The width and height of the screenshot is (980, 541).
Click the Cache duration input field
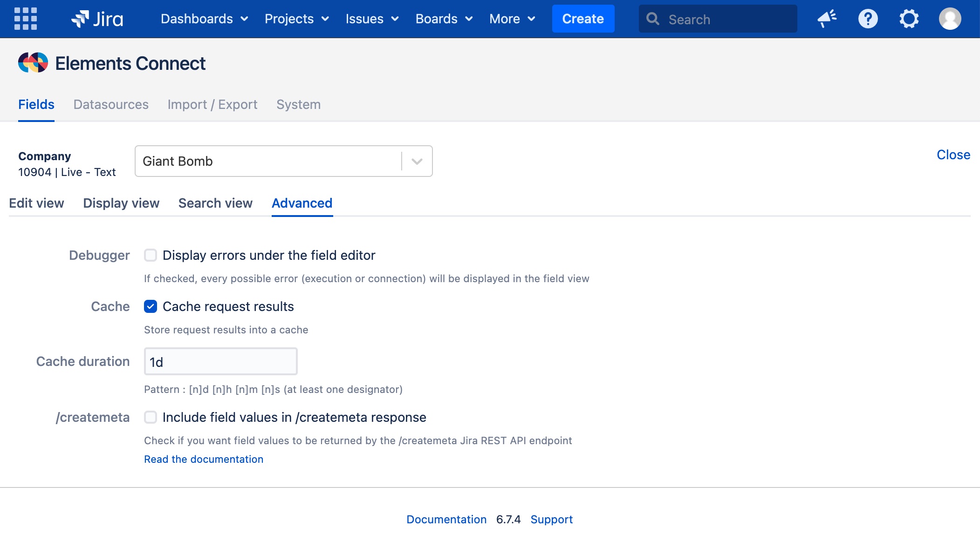click(220, 362)
